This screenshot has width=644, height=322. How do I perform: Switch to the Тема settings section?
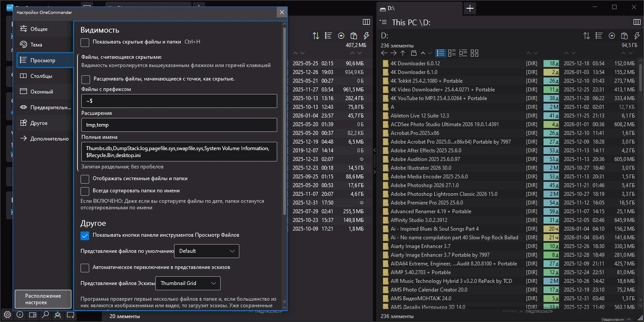[x=36, y=45]
